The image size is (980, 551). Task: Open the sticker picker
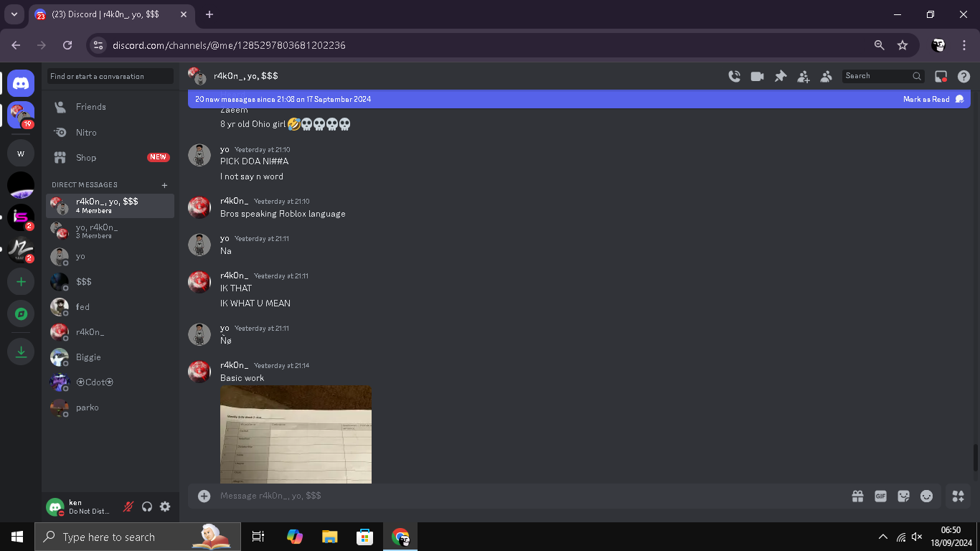[x=904, y=496]
